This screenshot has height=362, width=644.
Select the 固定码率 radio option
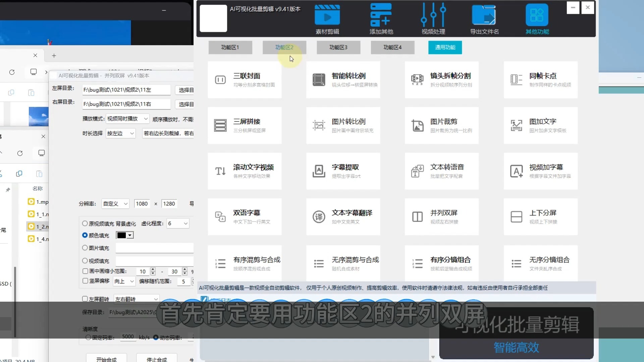(x=88, y=338)
